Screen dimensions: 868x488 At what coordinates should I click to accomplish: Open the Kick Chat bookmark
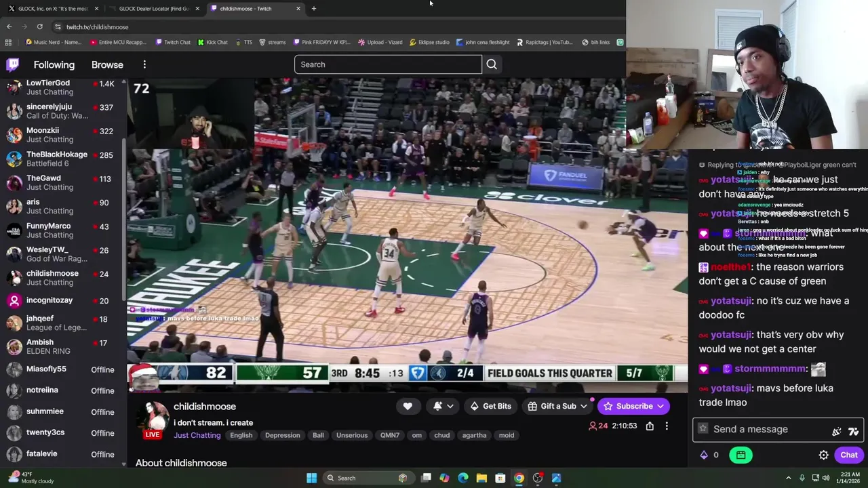tap(212, 42)
